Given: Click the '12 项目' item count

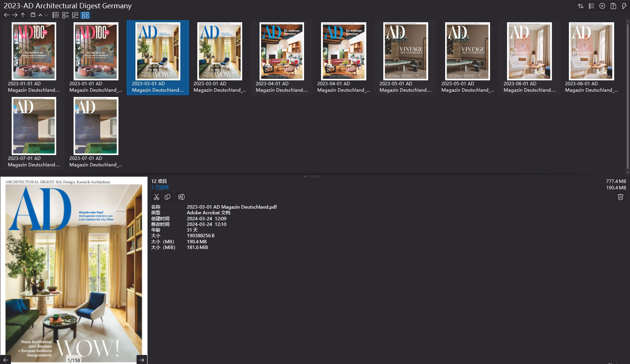Looking at the screenshot, I should point(159,181).
